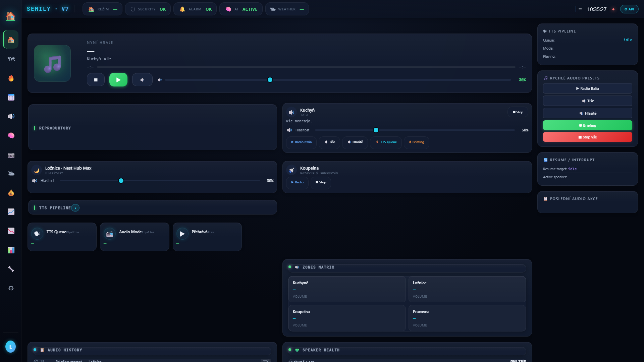Open TTS Queue for Kuchyň
644x362 pixels.
point(386,142)
